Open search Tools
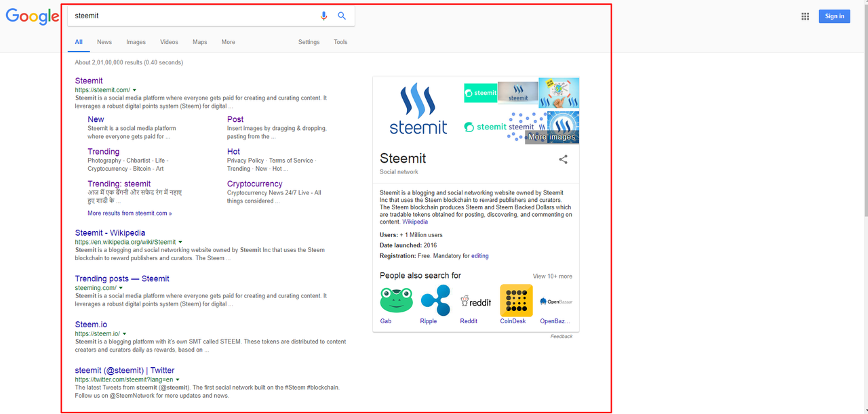Screen dimensions: 868x414 point(340,42)
